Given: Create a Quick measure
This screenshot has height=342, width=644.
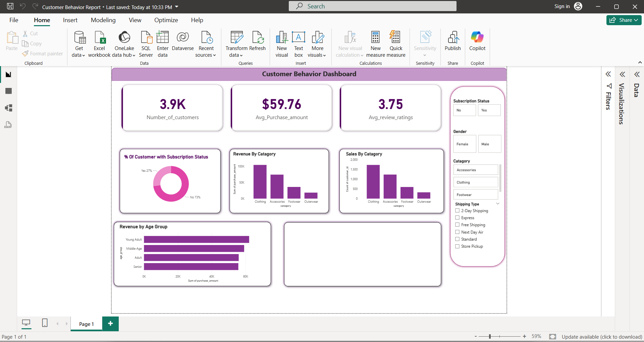Looking at the screenshot, I should 396,44.
